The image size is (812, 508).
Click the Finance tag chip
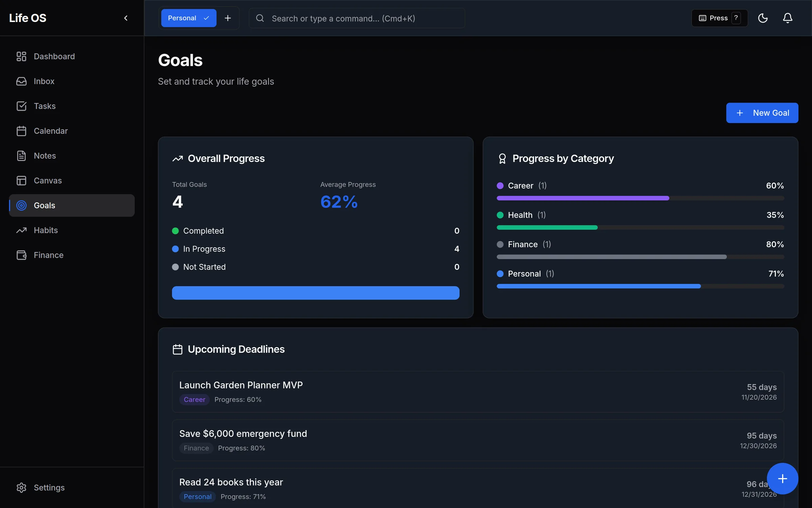(x=196, y=448)
